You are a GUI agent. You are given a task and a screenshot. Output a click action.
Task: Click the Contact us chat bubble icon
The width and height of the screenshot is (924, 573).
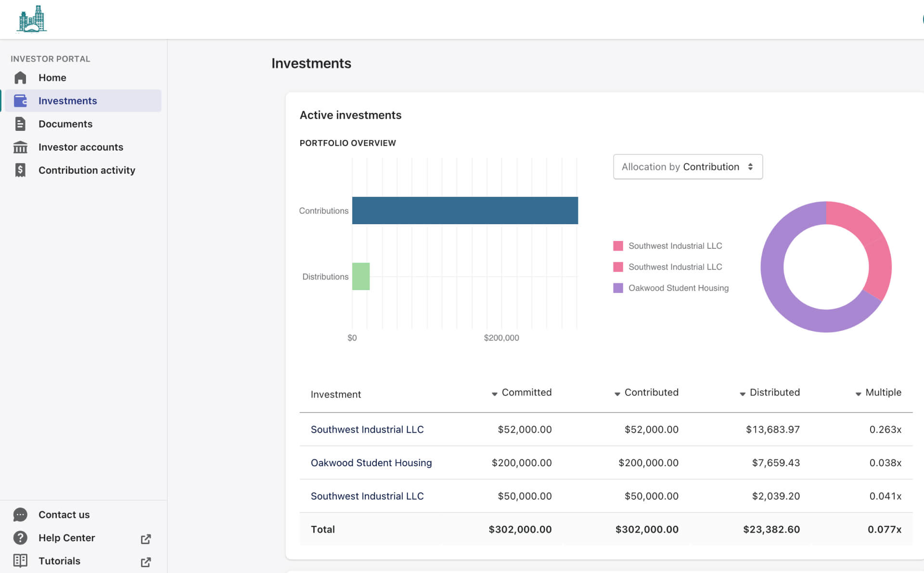pyautogui.click(x=20, y=515)
